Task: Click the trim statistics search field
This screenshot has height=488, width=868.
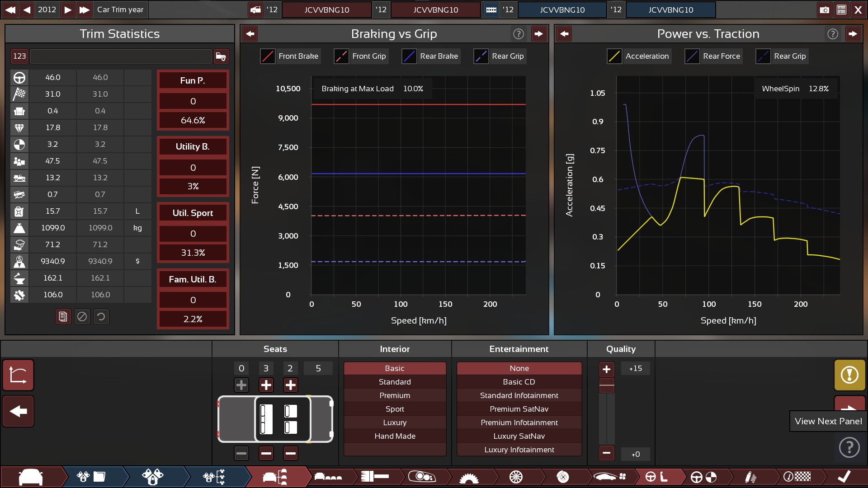Action: click(121, 56)
